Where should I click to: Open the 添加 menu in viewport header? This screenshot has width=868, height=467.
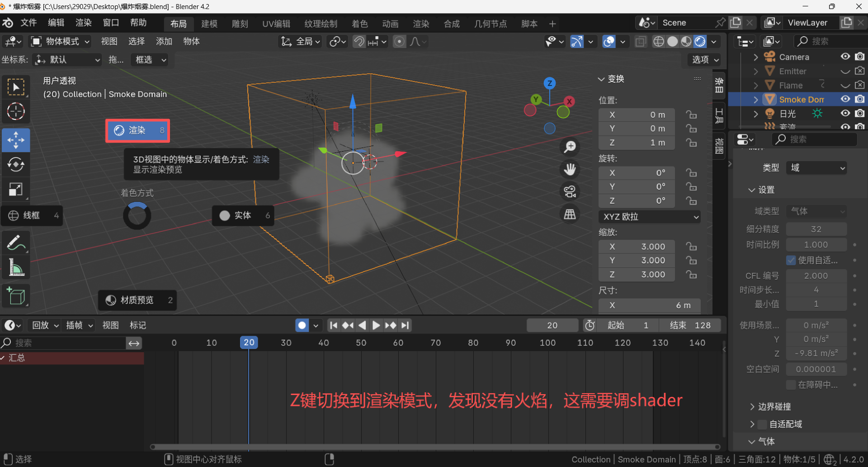point(164,42)
